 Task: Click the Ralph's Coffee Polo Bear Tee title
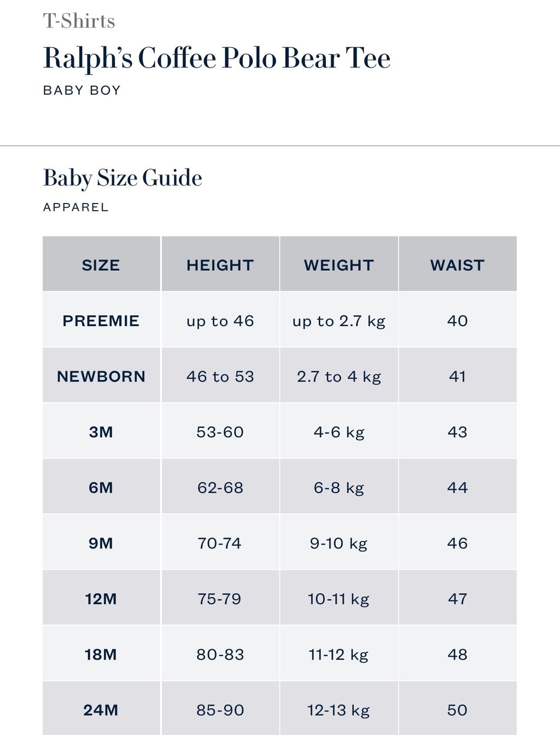(x=217, y=58)
